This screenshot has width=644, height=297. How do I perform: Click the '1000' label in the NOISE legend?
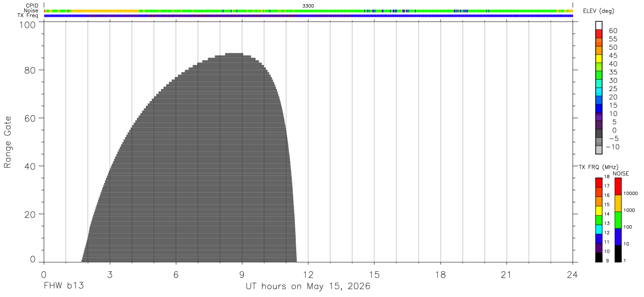pyautogui.click(x=630, y=211)
